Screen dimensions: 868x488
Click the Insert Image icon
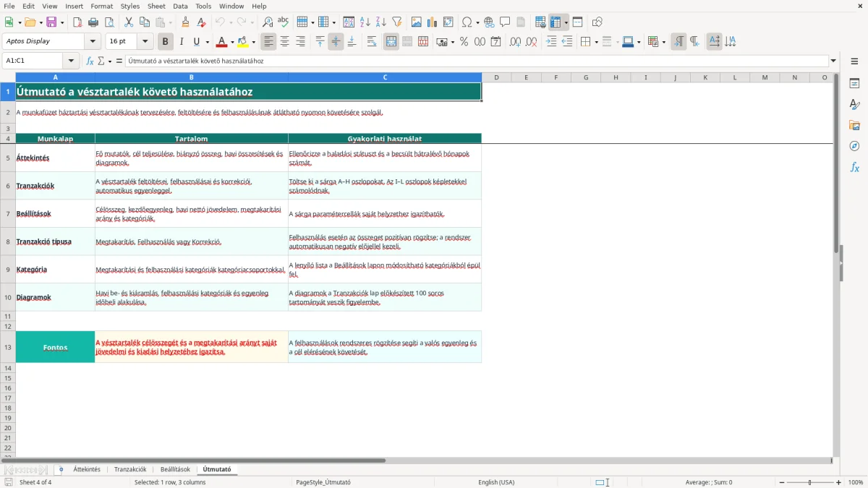417,22
